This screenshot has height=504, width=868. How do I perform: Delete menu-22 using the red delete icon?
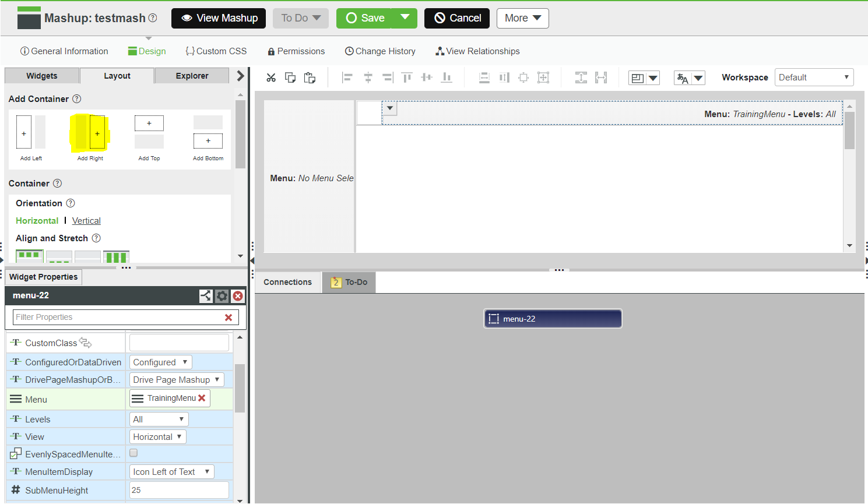(238, 295)
